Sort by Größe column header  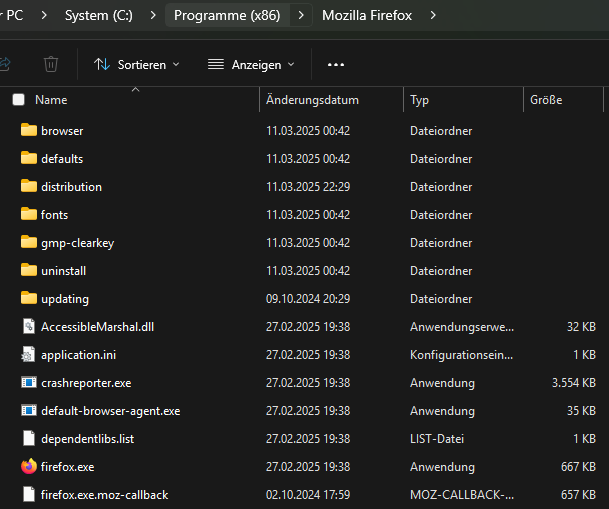tap(546, 100)
